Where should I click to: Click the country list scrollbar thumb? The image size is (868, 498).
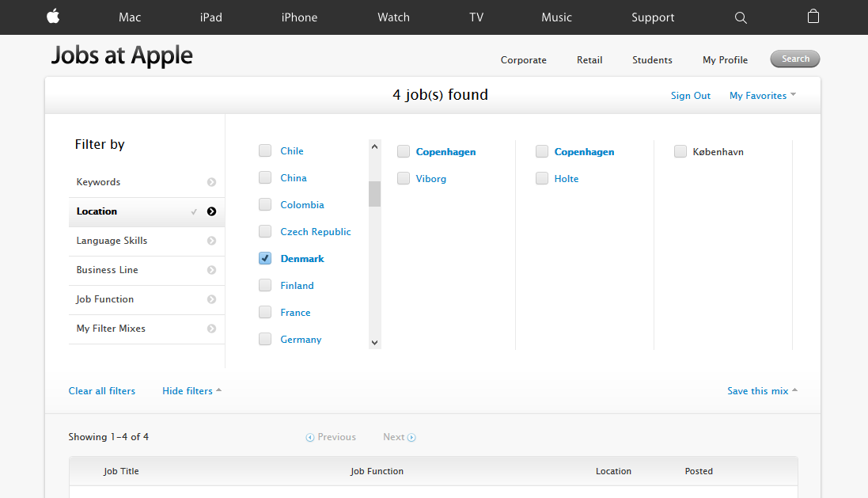(x=375, y=194)
